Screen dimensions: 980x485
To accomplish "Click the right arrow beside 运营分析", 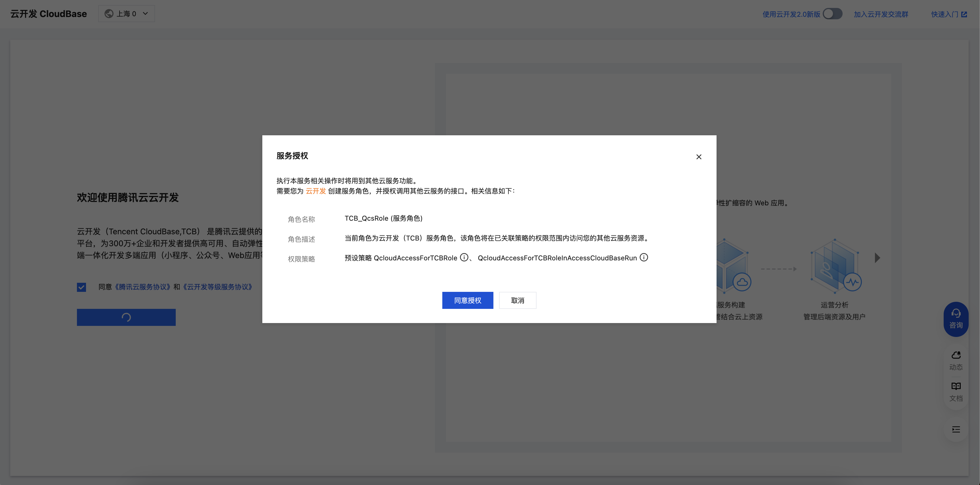I will 877,258.
